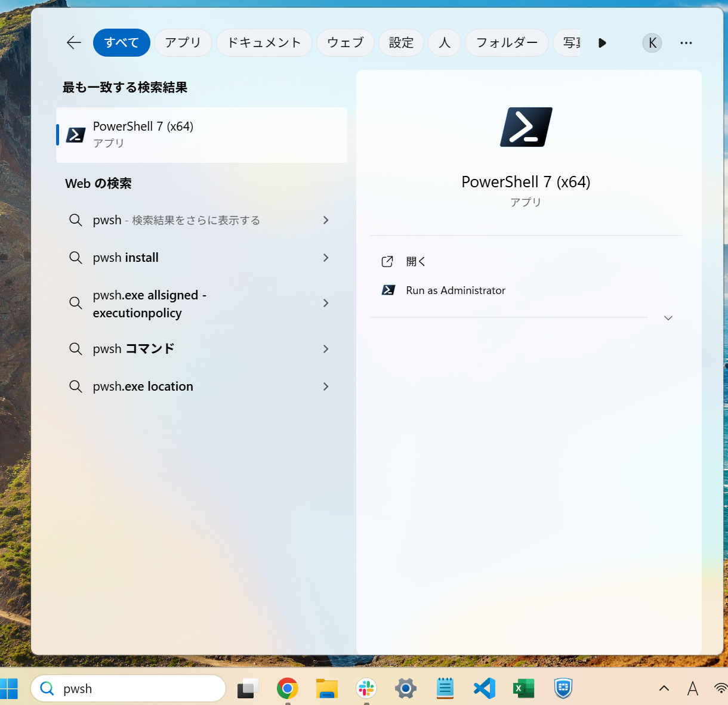Show more filter tabs with arrow
Viewport: 728px width, 705px height.
(602, 43)
